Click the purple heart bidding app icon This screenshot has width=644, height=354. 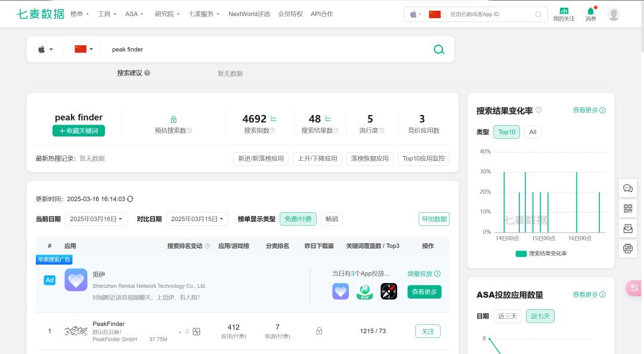click(340, 291)
